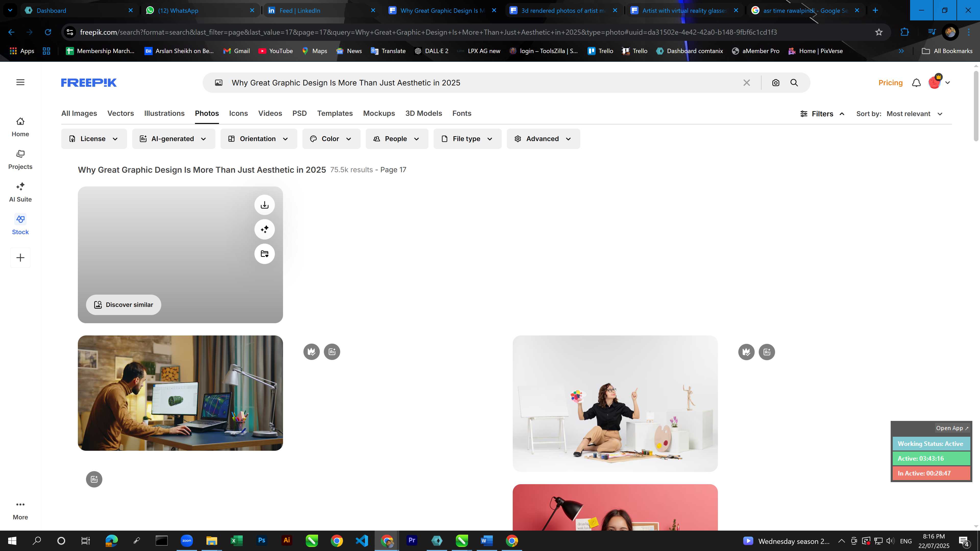
Task: Go back to the previous page
Action: coord(11,32)
